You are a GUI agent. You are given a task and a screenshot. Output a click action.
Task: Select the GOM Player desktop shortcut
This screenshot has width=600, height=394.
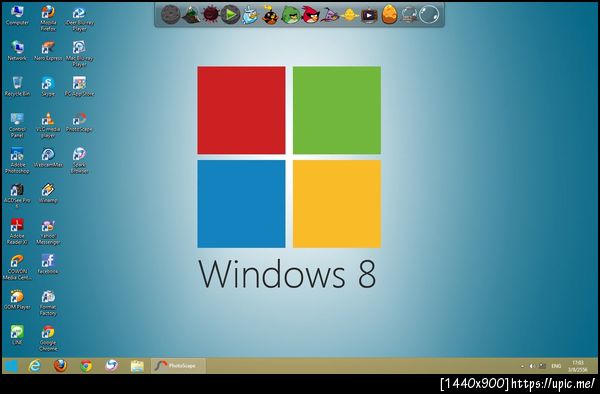point(17,300)
